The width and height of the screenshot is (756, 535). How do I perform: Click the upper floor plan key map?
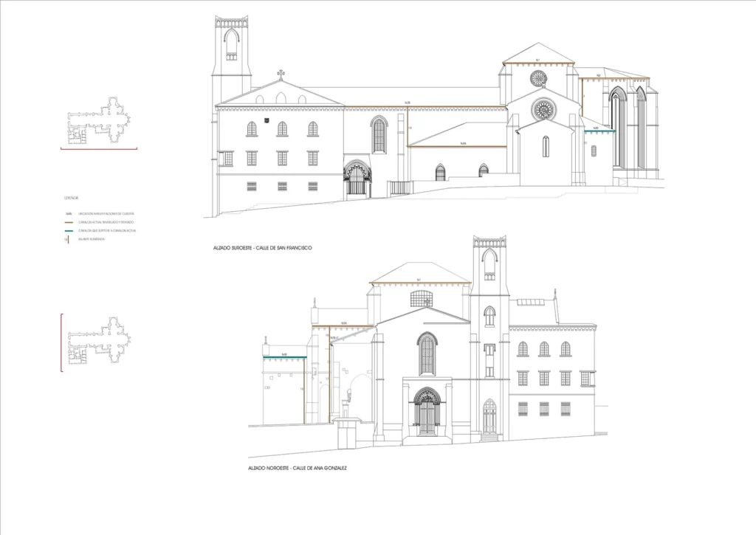99,120
